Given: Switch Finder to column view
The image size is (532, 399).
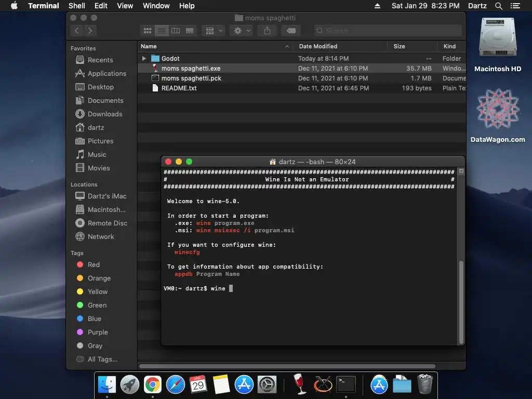Looking at the screenshot, I should (x=176, y=31).
